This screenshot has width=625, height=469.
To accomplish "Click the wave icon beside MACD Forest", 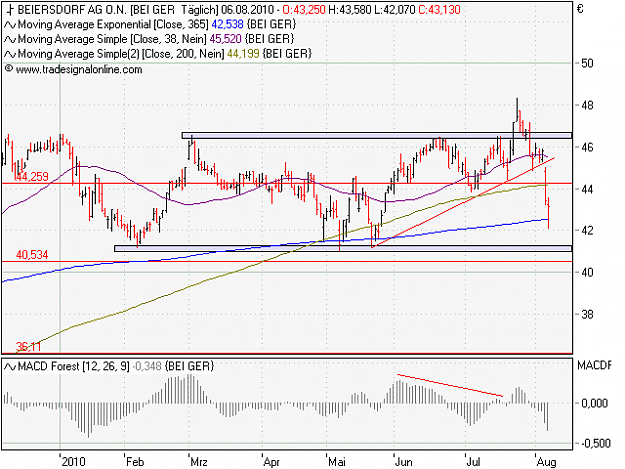I will pos(10,366).
